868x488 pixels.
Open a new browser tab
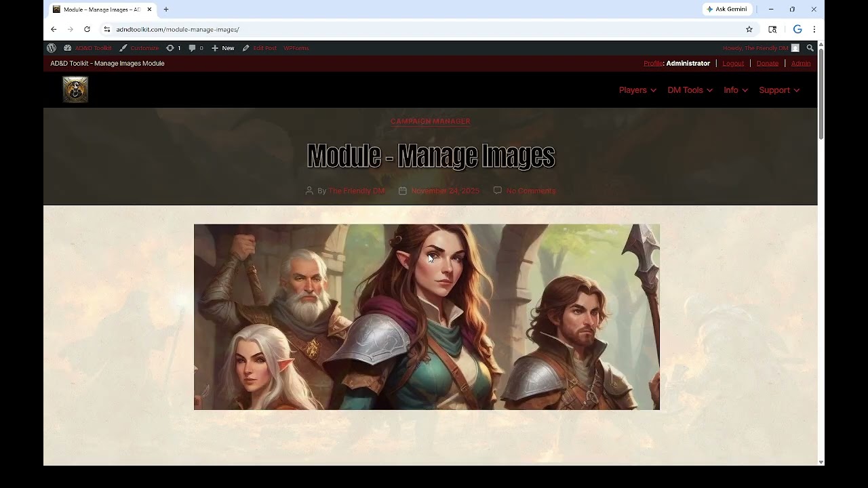point(166,9)
